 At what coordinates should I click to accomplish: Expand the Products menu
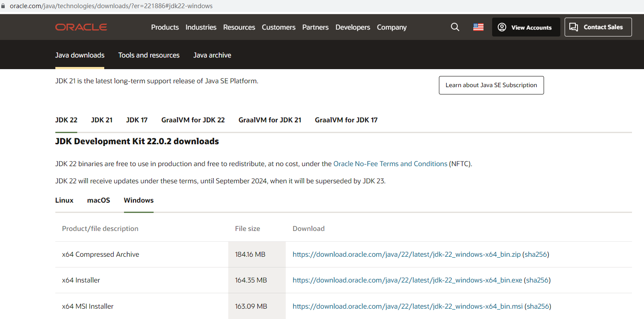pyautogui.click(x=165, y=27)
